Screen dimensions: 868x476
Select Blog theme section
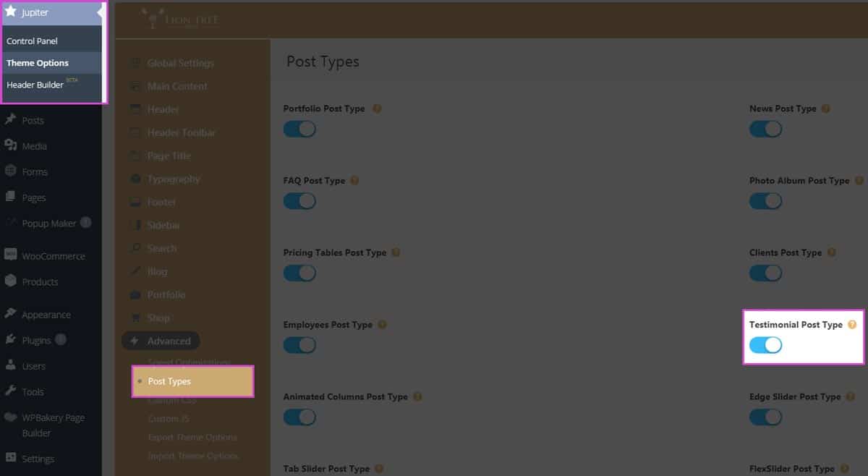[x=157, y=271]
